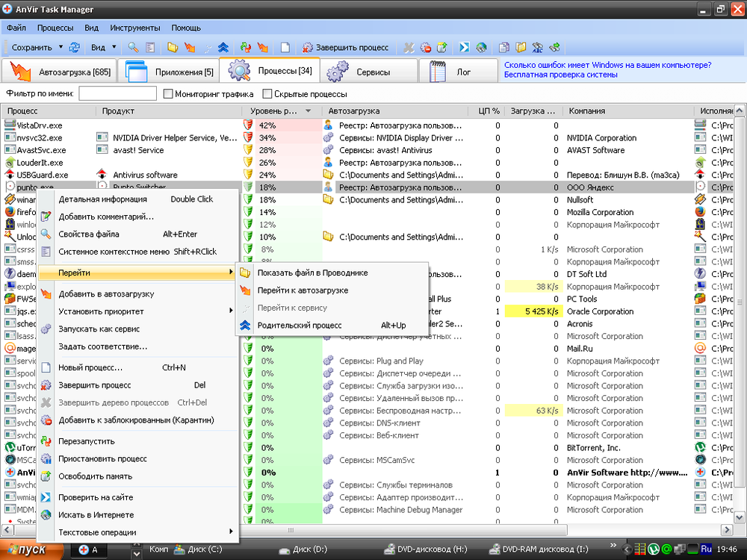Click the search in Internet globe toolbar icon

(481, 47)
